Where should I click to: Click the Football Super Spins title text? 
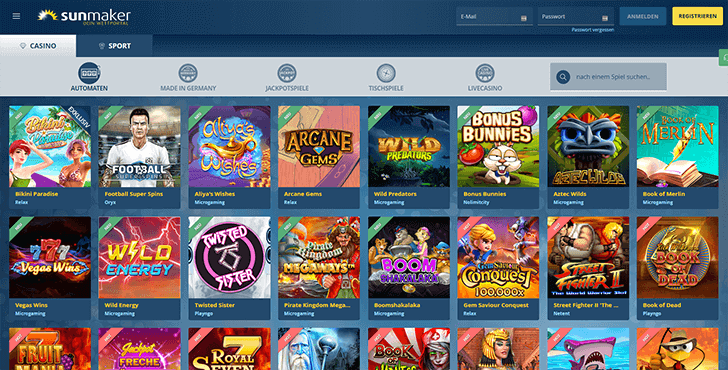[x=134, y=194]
